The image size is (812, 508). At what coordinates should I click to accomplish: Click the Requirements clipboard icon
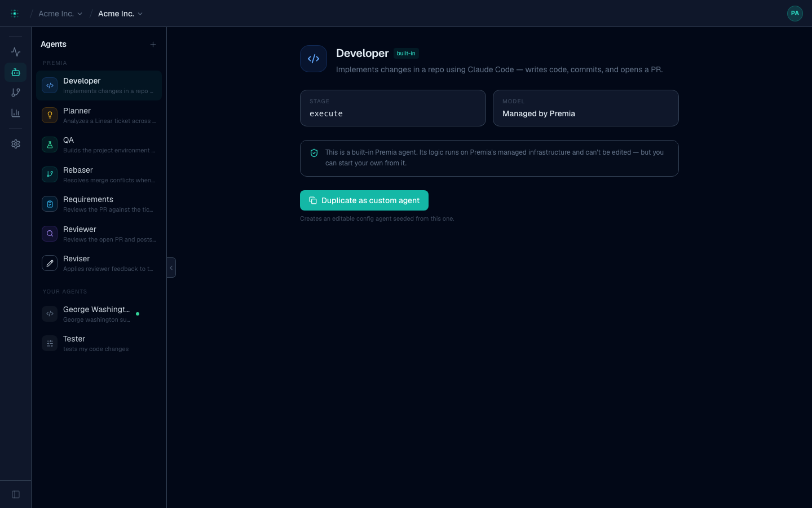click(x=50, y=204)
